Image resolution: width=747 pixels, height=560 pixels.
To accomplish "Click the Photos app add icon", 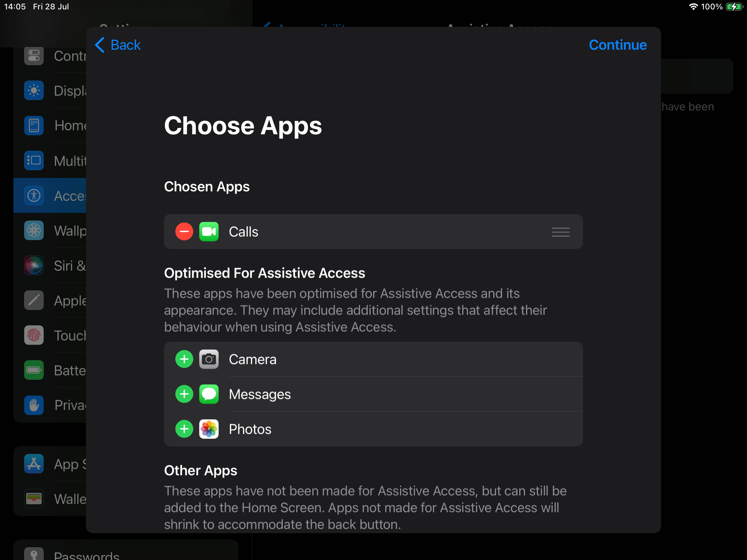I will click(x=185, y=429).
